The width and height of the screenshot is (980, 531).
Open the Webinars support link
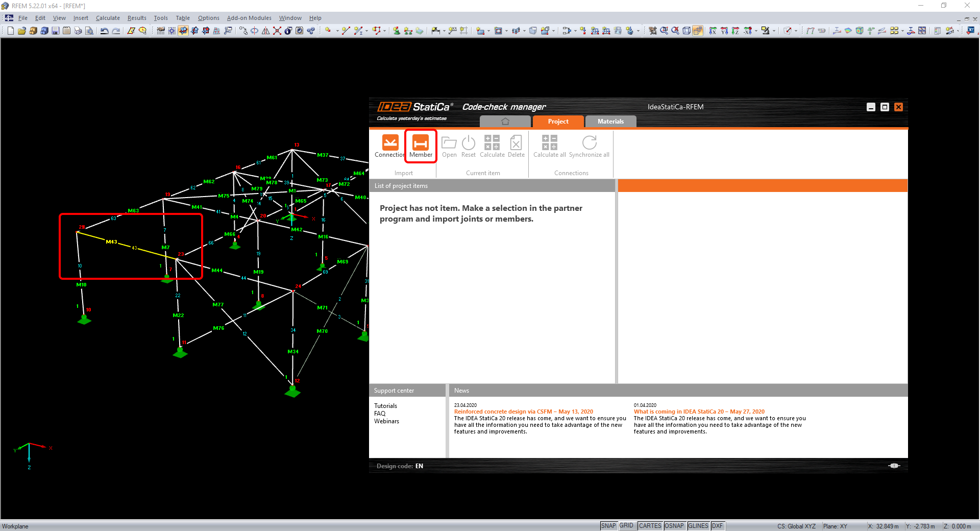pos(386,421)
